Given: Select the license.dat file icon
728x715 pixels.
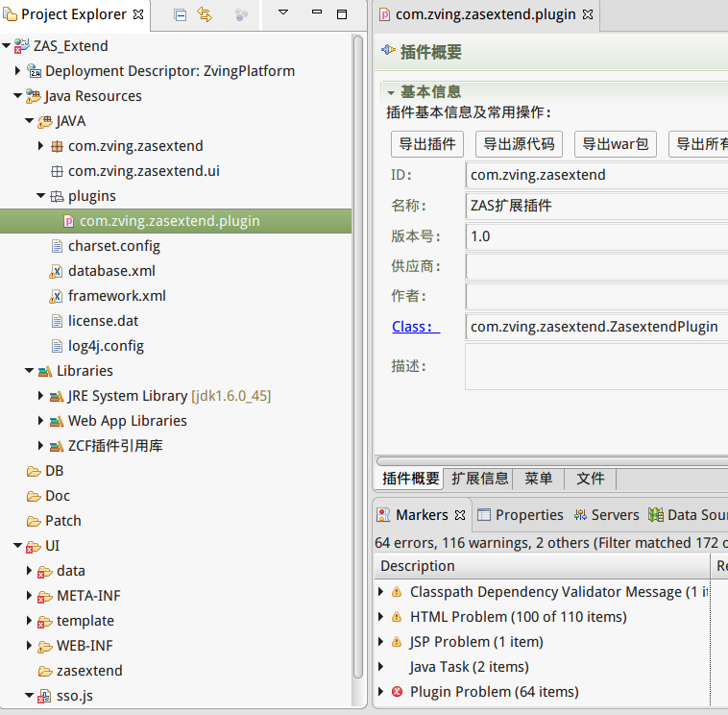Looking at the screenshot, I should (57, 321).
